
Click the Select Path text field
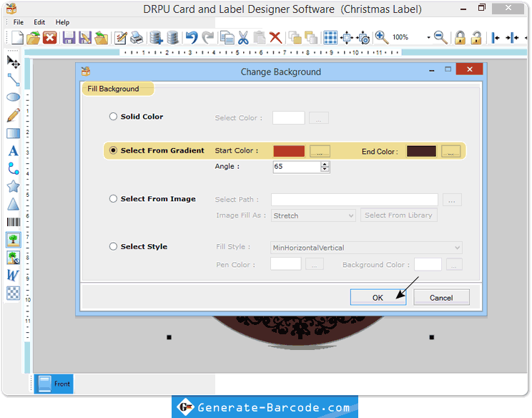pyautogui.click(x=354, y=200)
